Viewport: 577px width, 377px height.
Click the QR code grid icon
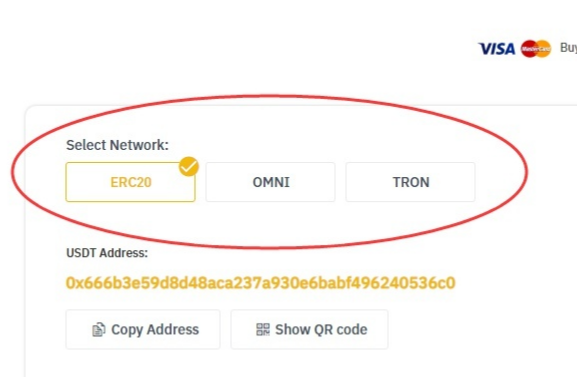tap(263, 330)
